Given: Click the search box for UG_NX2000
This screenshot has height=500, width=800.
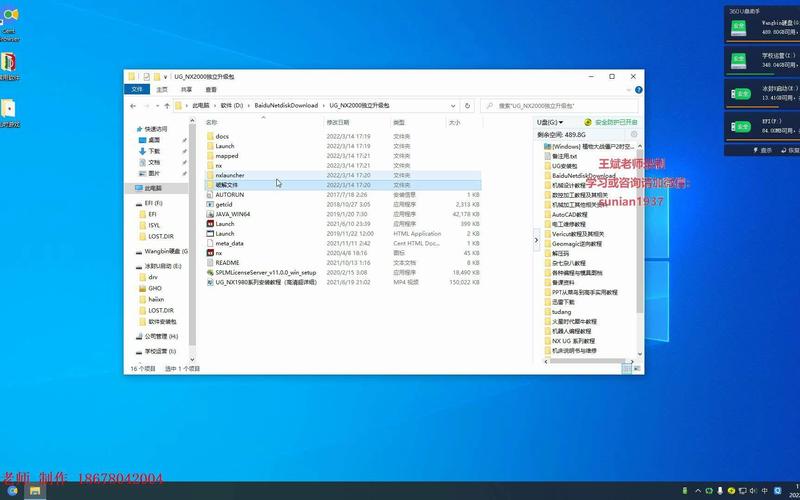Looking at the screenshot, I should pos(559,106).
